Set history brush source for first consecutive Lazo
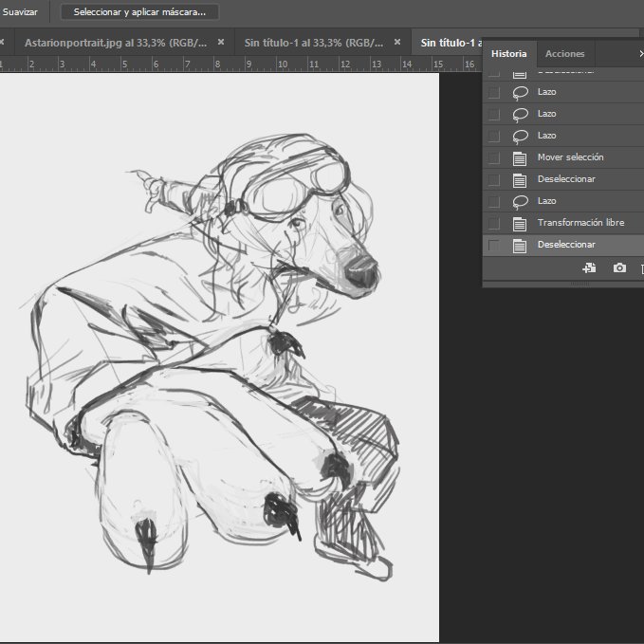 click(494, 92)
